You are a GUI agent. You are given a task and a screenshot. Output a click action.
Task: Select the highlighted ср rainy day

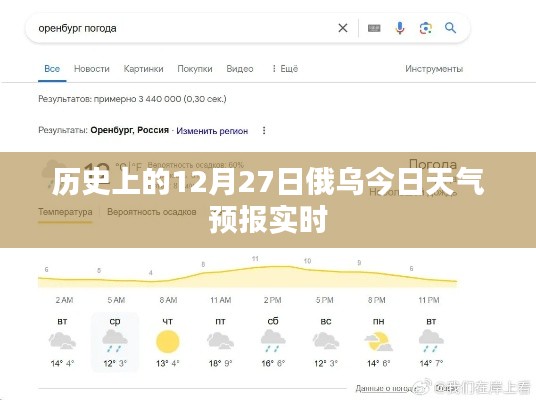(x=115, y=342)
